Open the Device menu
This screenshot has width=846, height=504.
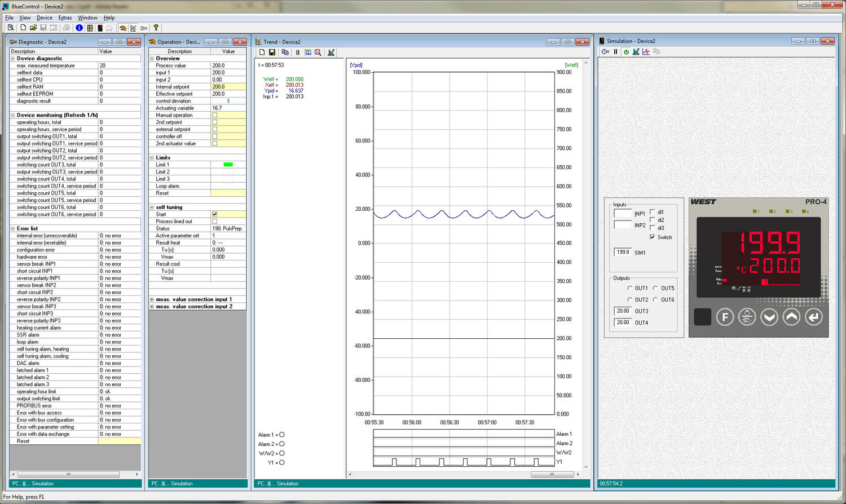[45, 17]
